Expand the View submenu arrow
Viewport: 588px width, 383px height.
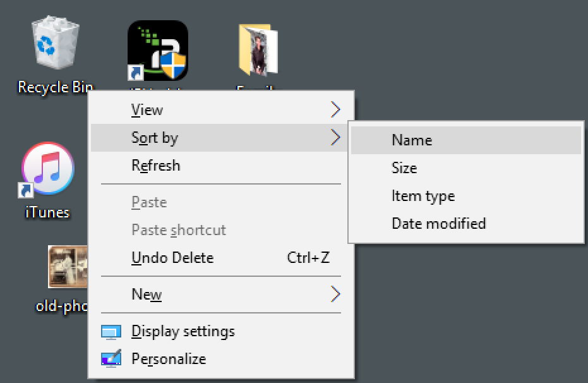[x=336, y=109]
